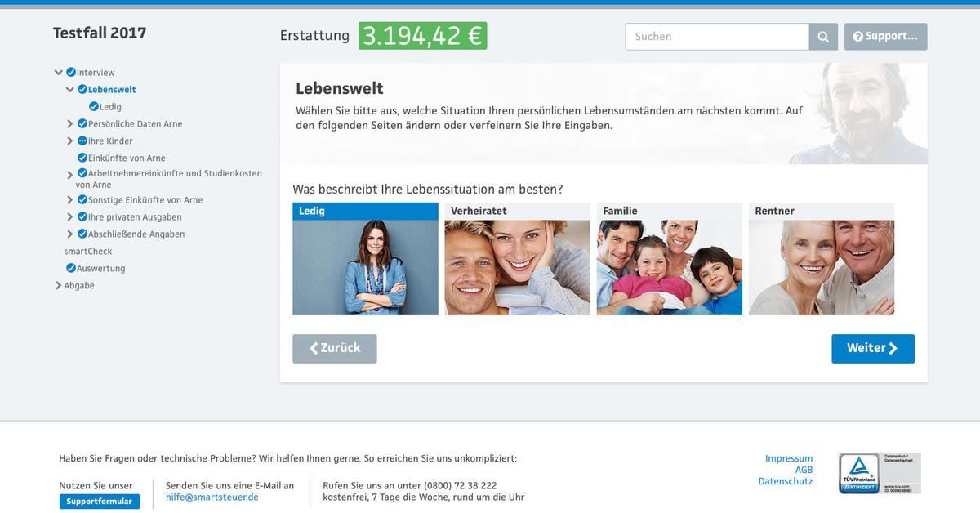This screenshot has width=980, height=513.
Task: Click the Weiter button
Action: click(873, 349)
